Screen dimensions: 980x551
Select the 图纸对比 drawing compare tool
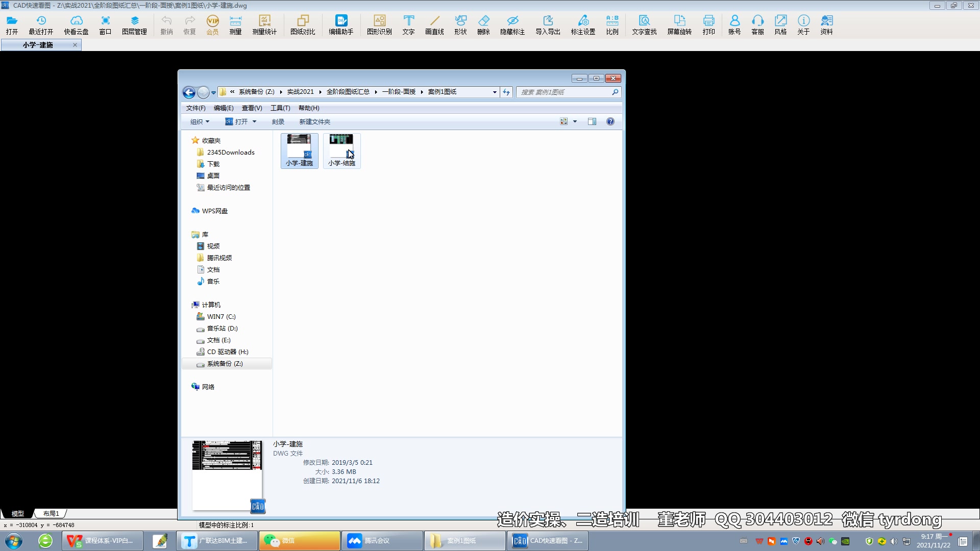point(303,24)
